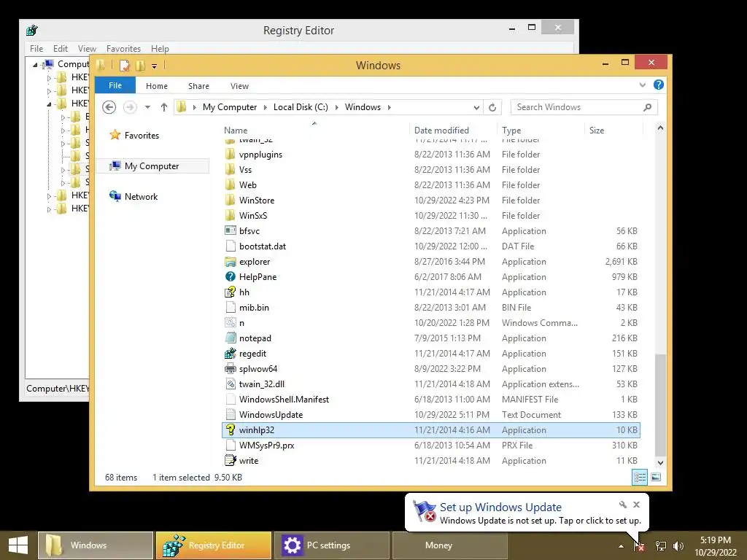Click the file list scroll up arrow

coord(660,128)
